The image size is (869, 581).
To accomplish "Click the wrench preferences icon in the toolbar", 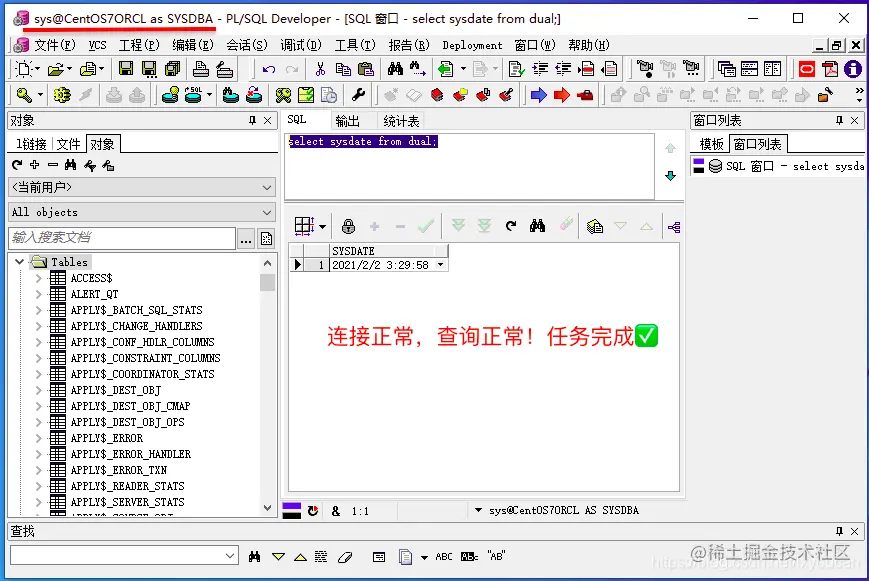I will point(358,93).
